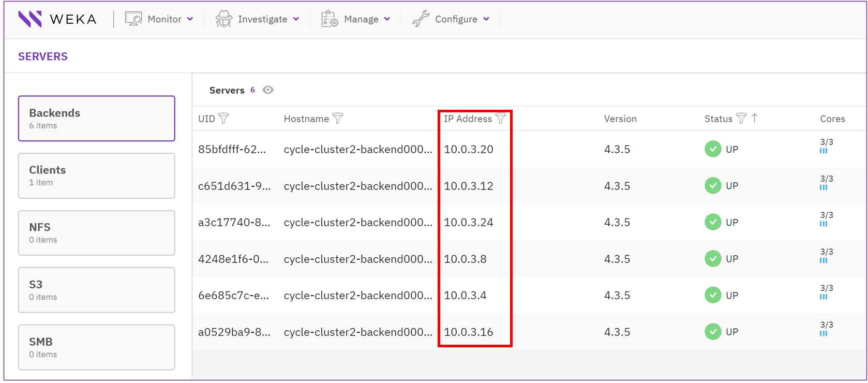Open the SMB servers card
868x383 pixels.
pyautogui.click(x=97, y=347)
